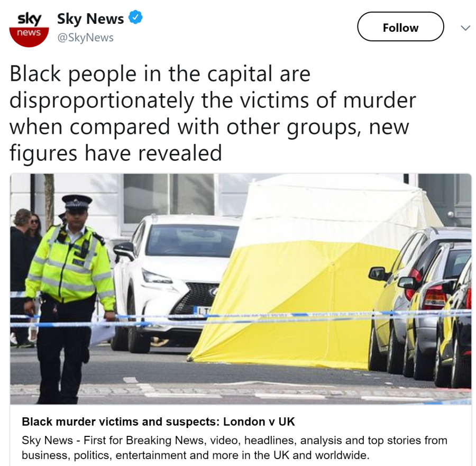The width and height of the screenshot is (476, 466).
Task: Click the 'sky' wordmark in the avatar
Action: pos(29,19)
